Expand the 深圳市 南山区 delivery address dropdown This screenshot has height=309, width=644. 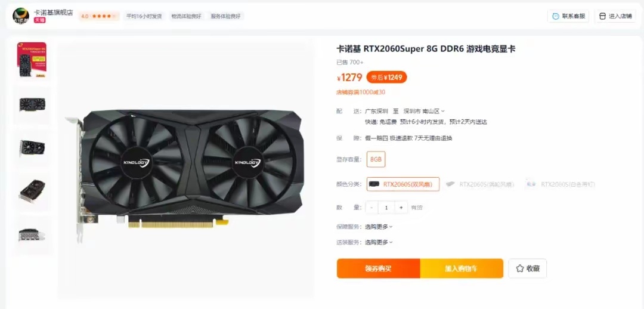[425, 111]
